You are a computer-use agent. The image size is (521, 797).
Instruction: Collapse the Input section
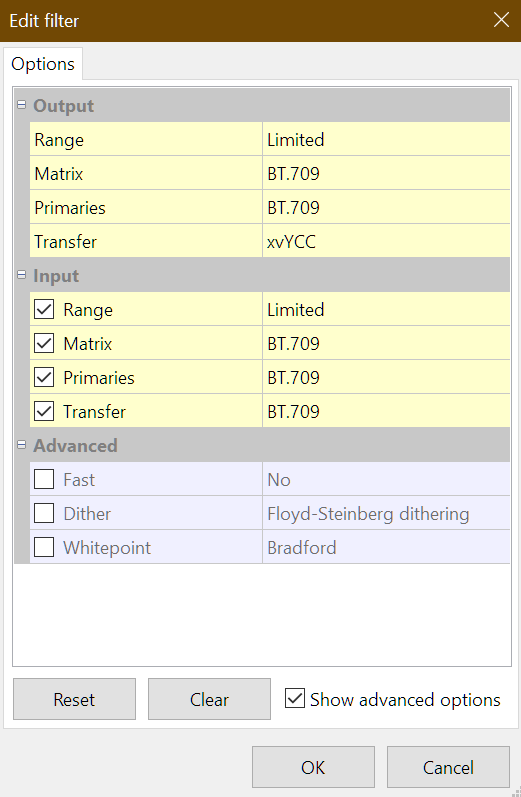[x=21, y=274]
